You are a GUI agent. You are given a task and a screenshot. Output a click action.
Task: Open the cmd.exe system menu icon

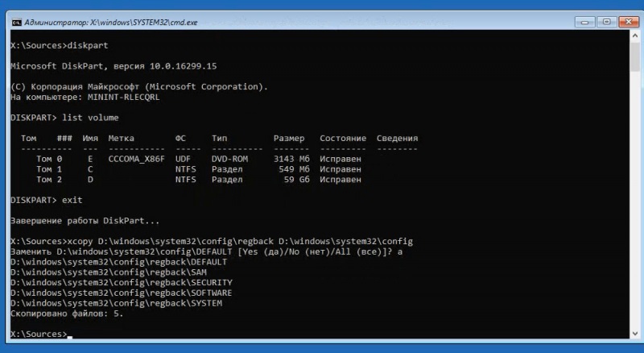[x=16, y=23]
